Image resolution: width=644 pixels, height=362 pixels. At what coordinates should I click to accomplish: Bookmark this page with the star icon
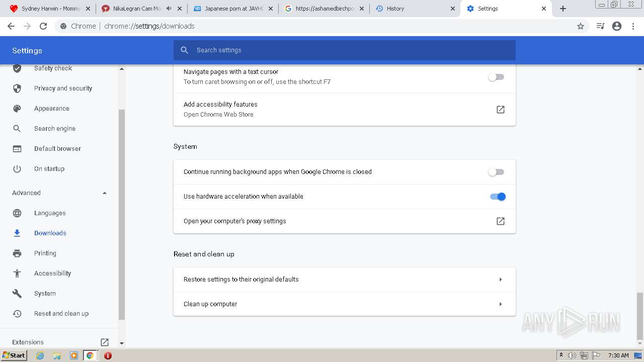tap(581, 26)
